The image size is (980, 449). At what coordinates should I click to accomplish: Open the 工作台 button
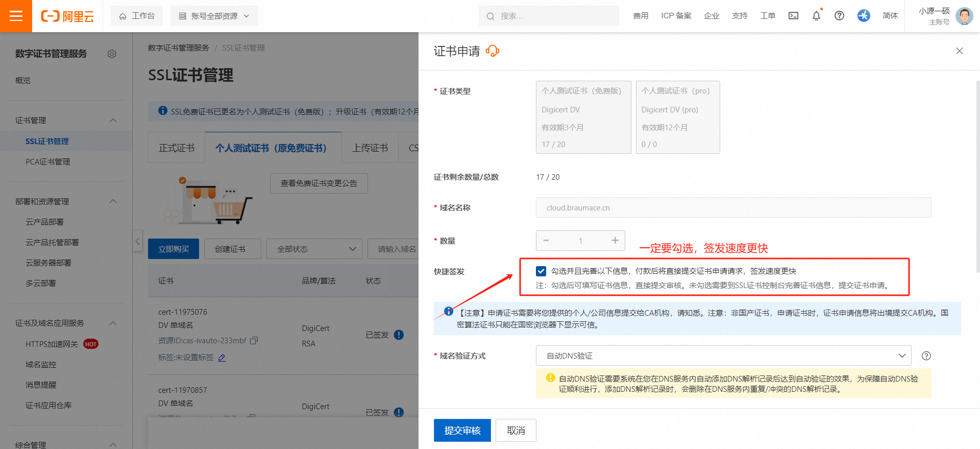tap(137, 16)
